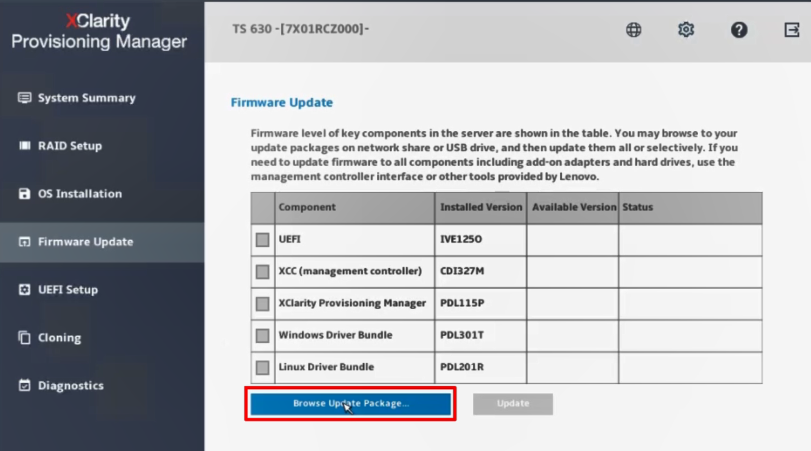Click the help question mark icon

tap(739, 30)
